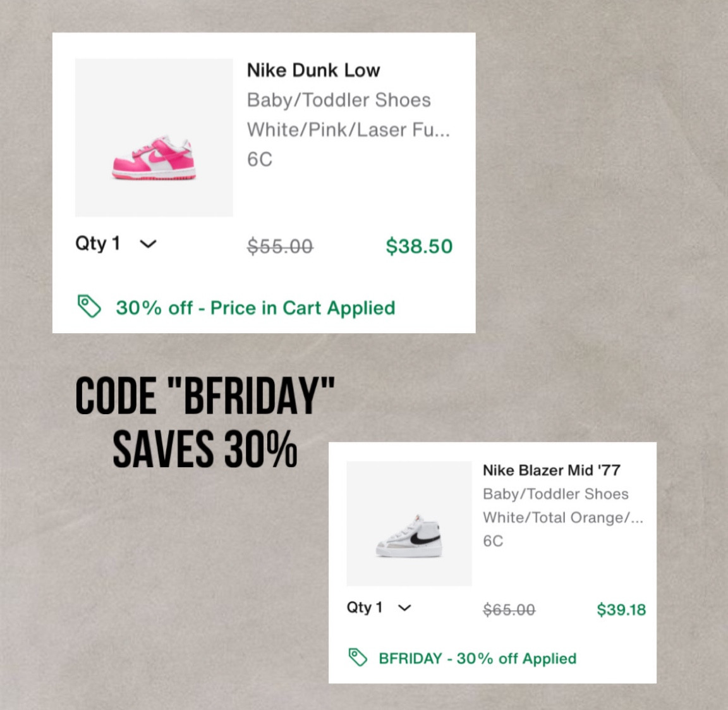
Task: Click the promo tag icon beside 'Price in Cart Applied'
Action: [x=89, y=306]
